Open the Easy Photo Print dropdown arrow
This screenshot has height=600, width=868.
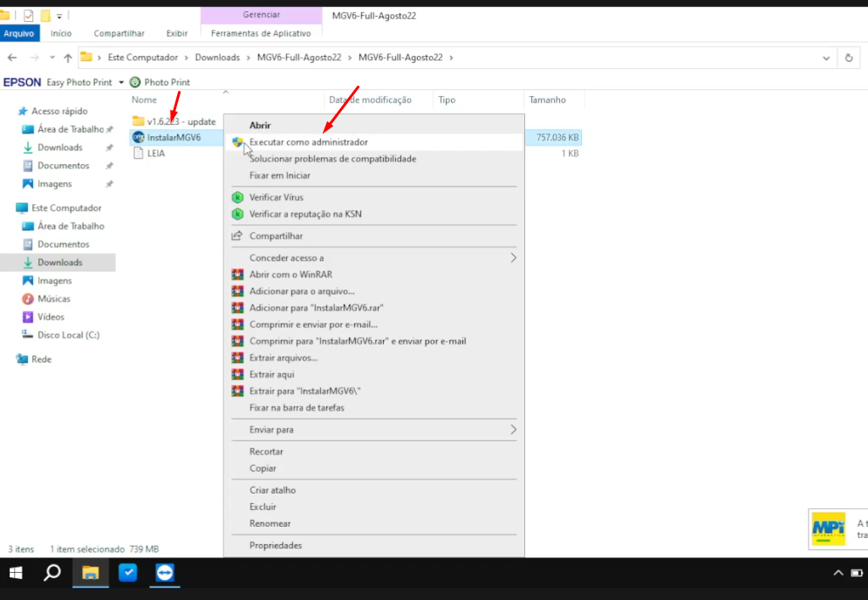pyautogui.click(x=121, y=83)
